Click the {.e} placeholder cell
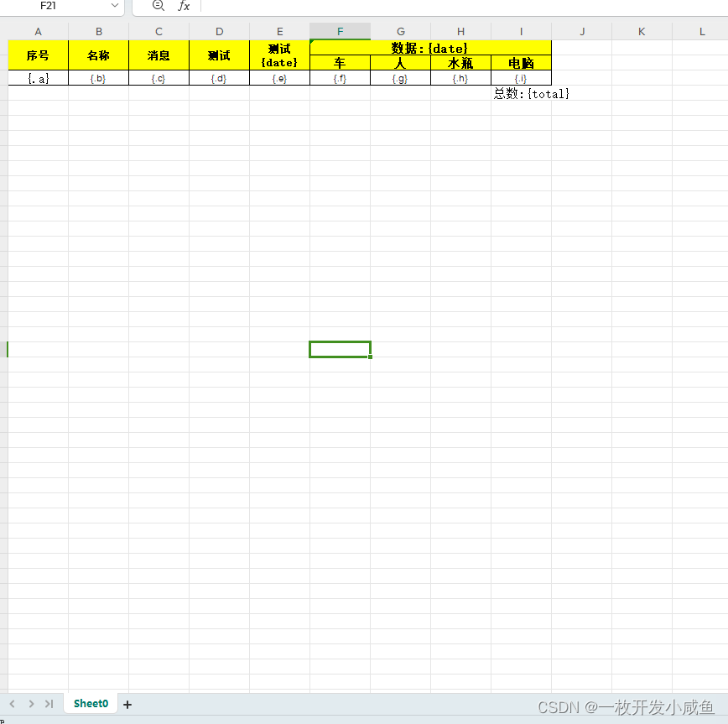Viewport: 728px width, 724px height. pos(279,78)
